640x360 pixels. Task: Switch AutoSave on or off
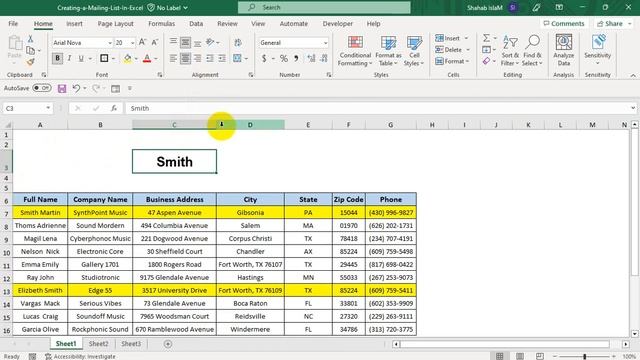tap(42, 88)
